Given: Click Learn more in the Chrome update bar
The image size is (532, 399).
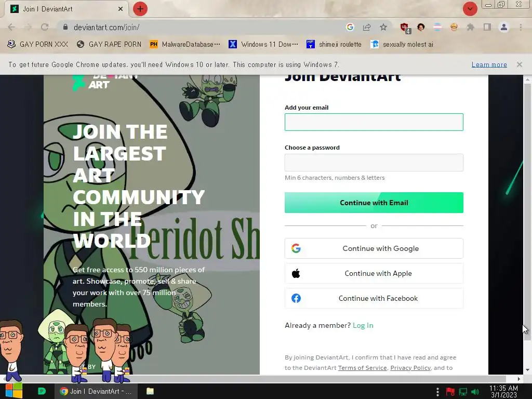Looking at the screenshot, I should pos(489,64).
